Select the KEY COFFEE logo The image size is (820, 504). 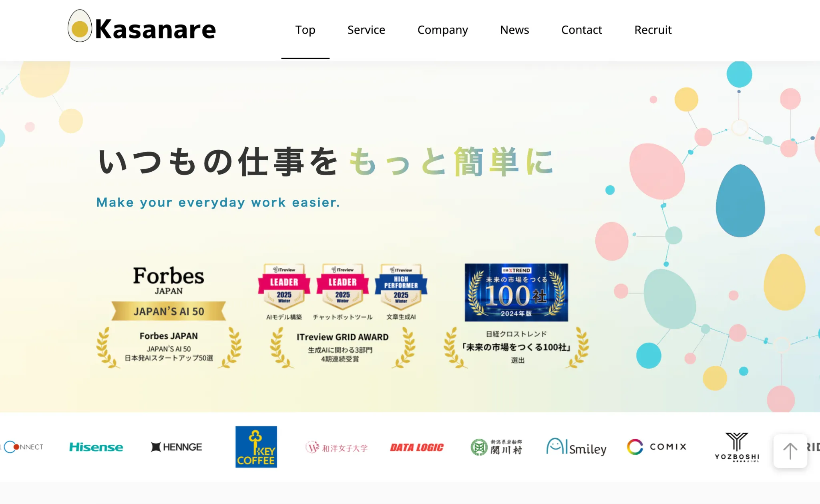[256, 447]
